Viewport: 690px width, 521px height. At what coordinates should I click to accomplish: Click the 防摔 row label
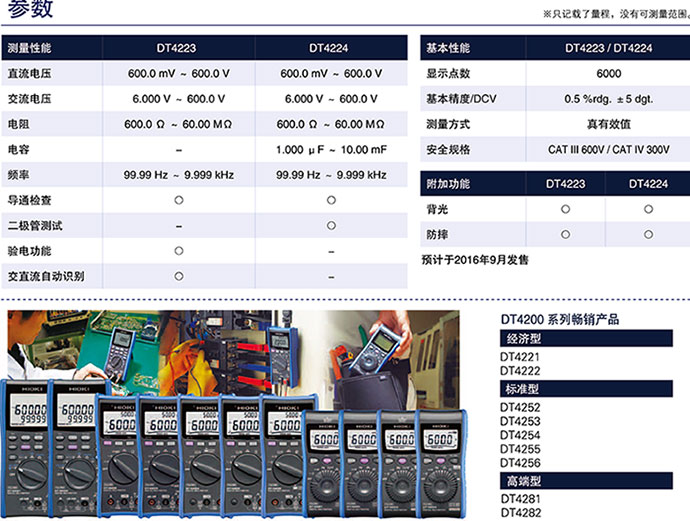437,235
